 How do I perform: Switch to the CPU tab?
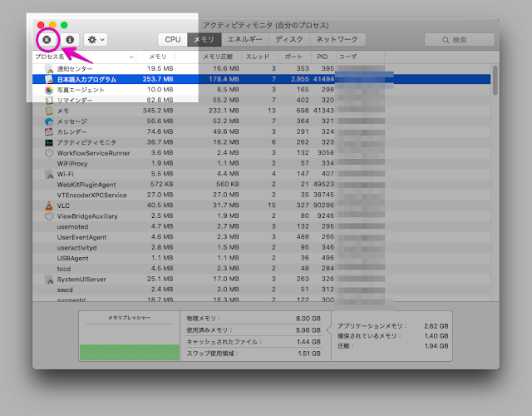(173, 39)
